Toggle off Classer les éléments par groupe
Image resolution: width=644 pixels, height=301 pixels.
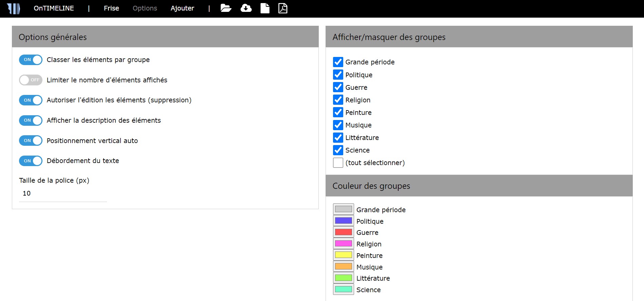click(x=31, y=60)
